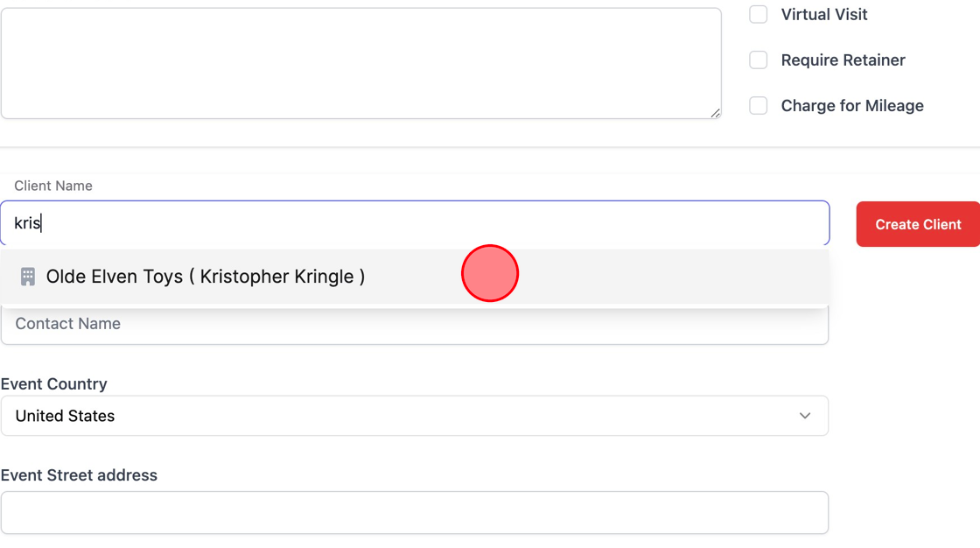Click the Event Street address input
Image resolution: width=980 pixels, height=548 pixels.
pyautogui.click(x=414, y=512)
